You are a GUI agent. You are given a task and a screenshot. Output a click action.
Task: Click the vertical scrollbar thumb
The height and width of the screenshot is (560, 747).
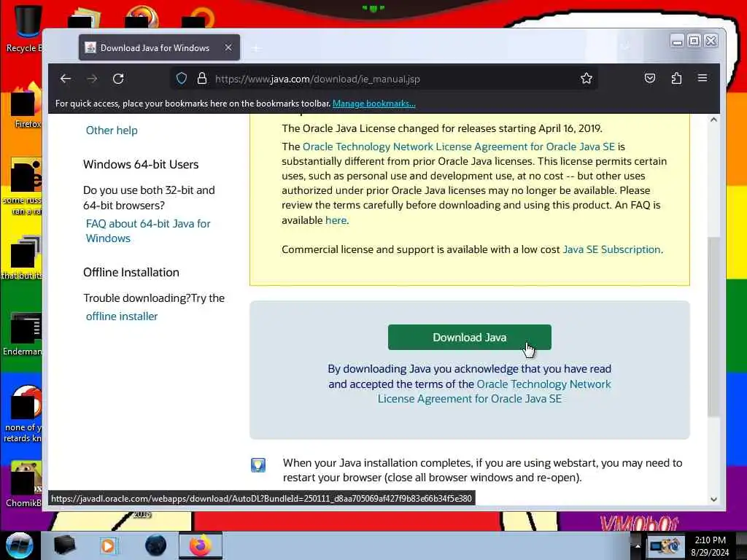point(713,327)
